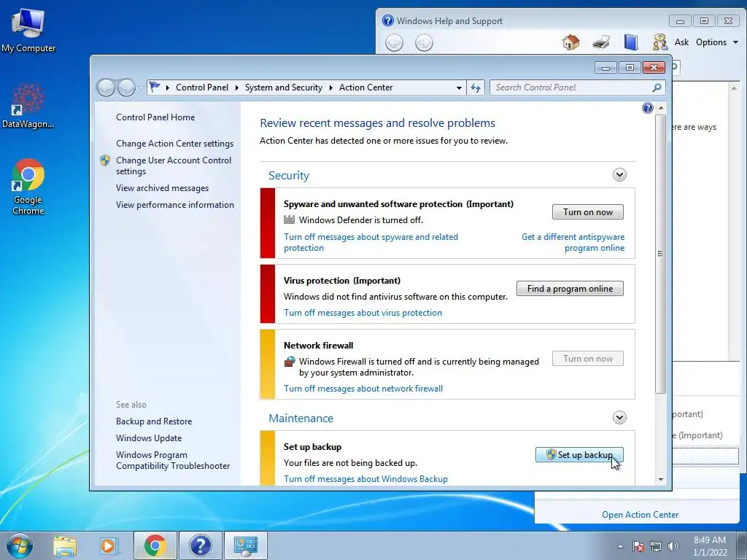Expand the recent pages dropdown beside Forward
The width and height of the screenshot is (747, 560).
pos(141,87)
